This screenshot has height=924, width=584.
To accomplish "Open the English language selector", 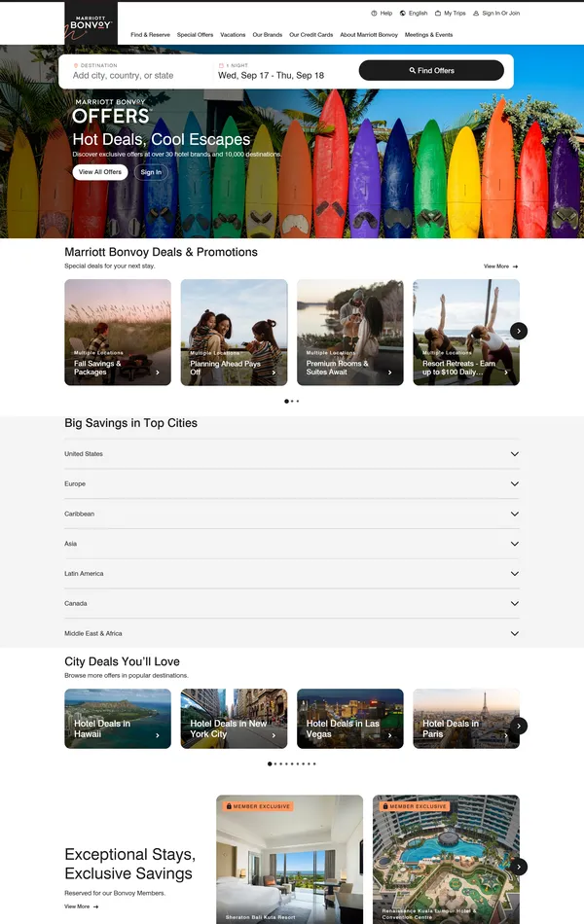I will (x=413, y=14).
